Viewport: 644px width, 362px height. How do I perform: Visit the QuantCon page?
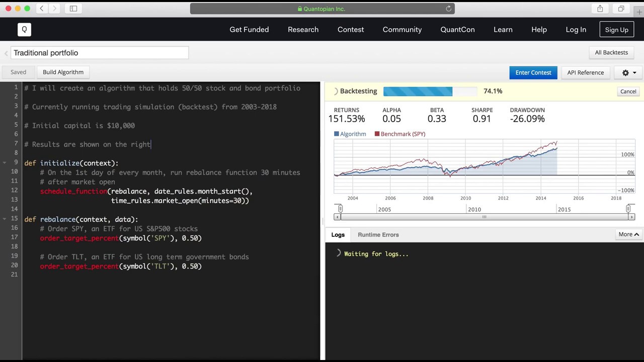coord(457,30)
